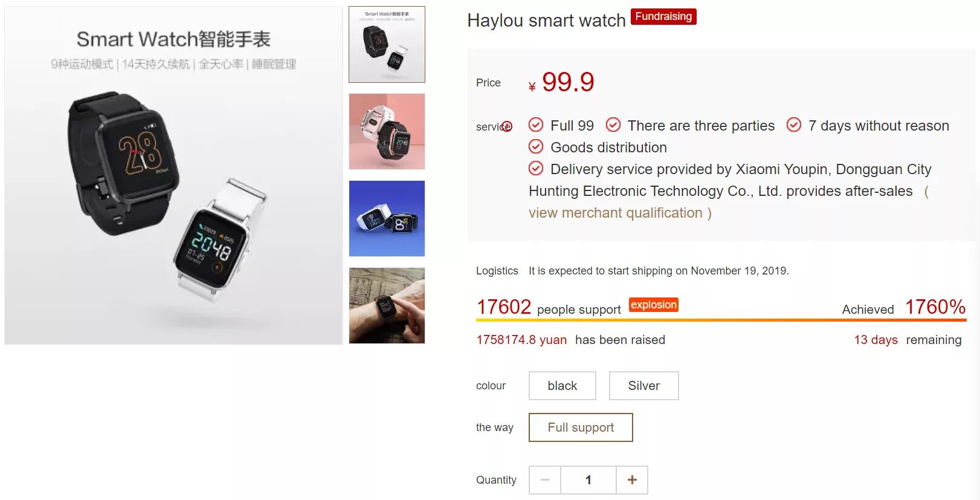The image size is (980, 500).
Task: Click the checkmark icon beside Full 99
Action: (x=536, y=125)
